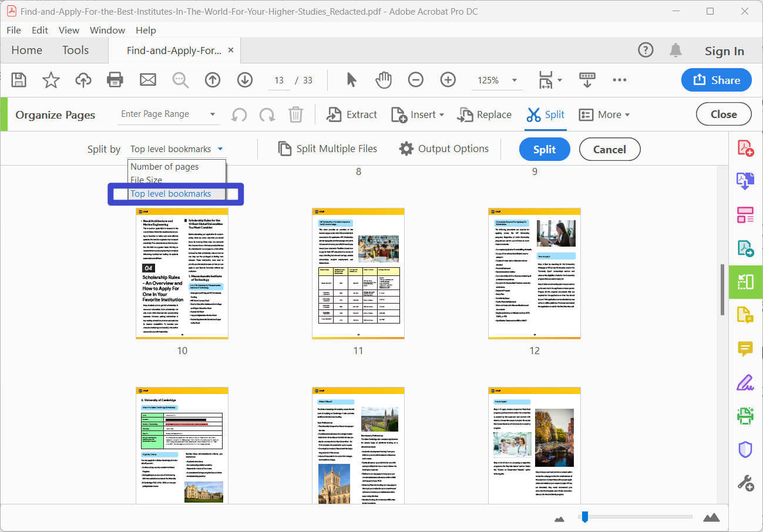Open the Create PDF tool in the sidebar
This screenshot has height=532, width=763.
pyautogui.click(x=745, y=148)
